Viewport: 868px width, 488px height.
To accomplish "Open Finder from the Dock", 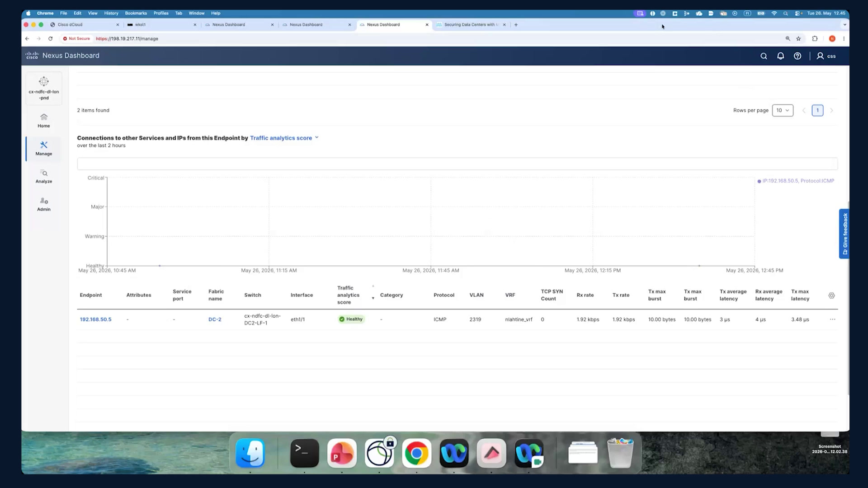I will click(250, 453).
